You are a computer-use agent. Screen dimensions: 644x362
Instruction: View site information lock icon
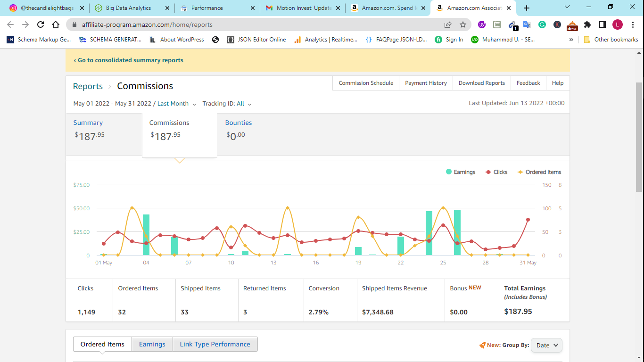coord(74,25)
